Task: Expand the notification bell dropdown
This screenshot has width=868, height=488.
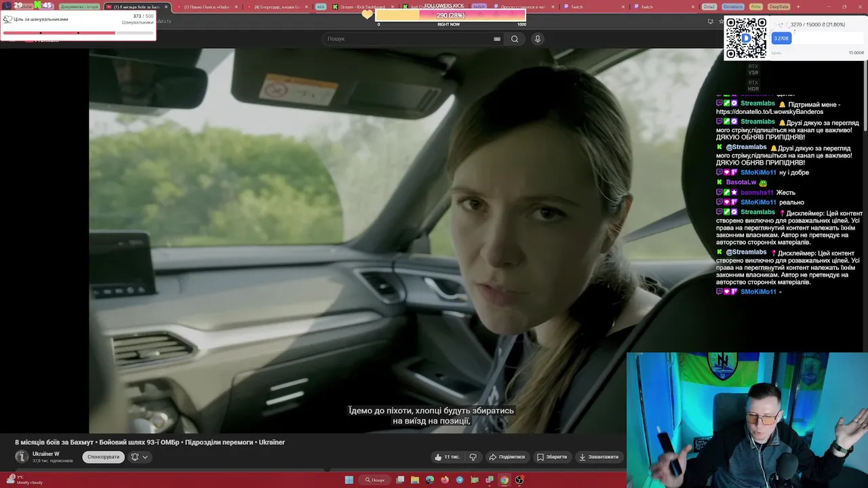Action: [x=139, y=457]
